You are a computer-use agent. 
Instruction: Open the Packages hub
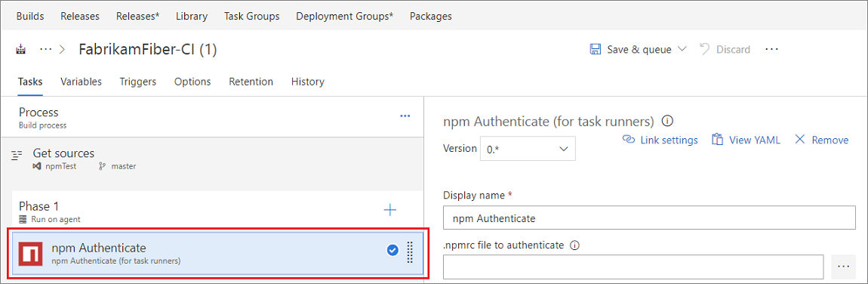[431, 16]
